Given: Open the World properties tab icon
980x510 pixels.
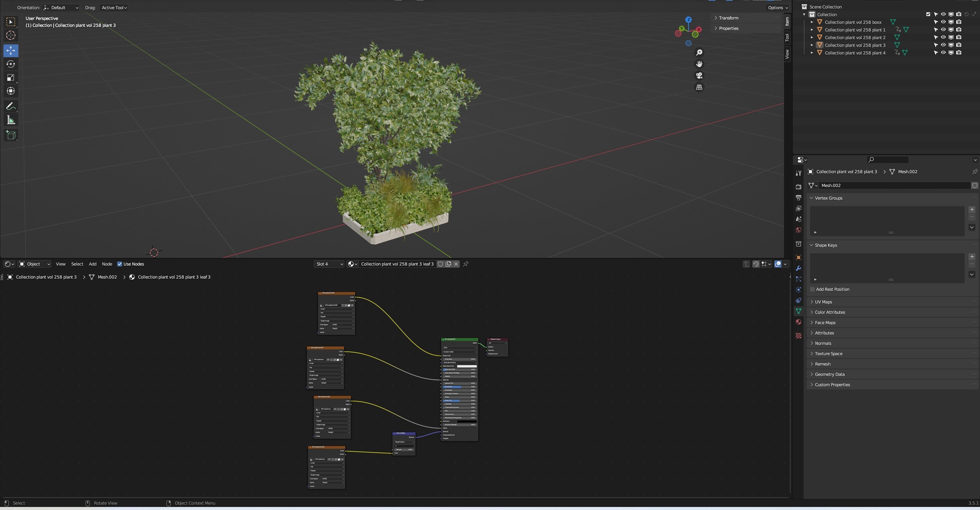Looking at the screenshot, I should (798, 230).
